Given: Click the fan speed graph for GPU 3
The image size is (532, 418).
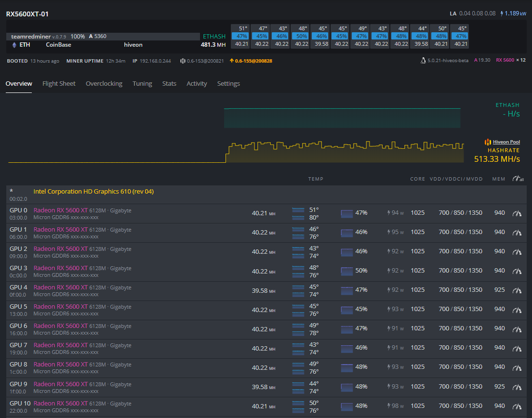Looking at the screenshot, I should pos(347,271).
